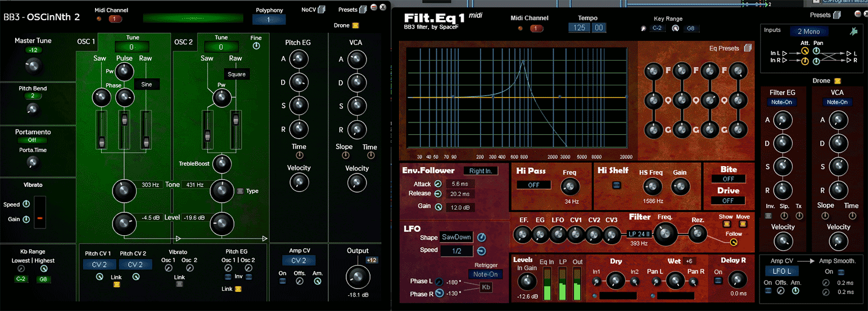Click the Bite OFF button
The width and height of the screenshot is (868, 311).
(728, 179)
